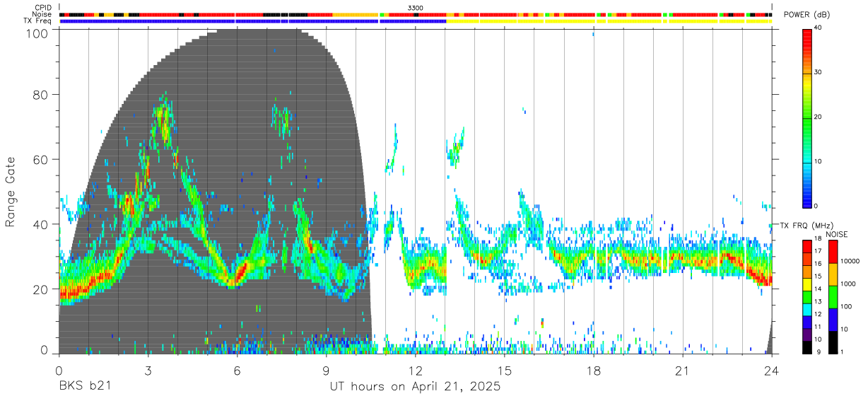Viewport: 868px width, 401px height.
Task: Click the UT hours on April 21, 2025 title
Action: click(x=415, y=387)
